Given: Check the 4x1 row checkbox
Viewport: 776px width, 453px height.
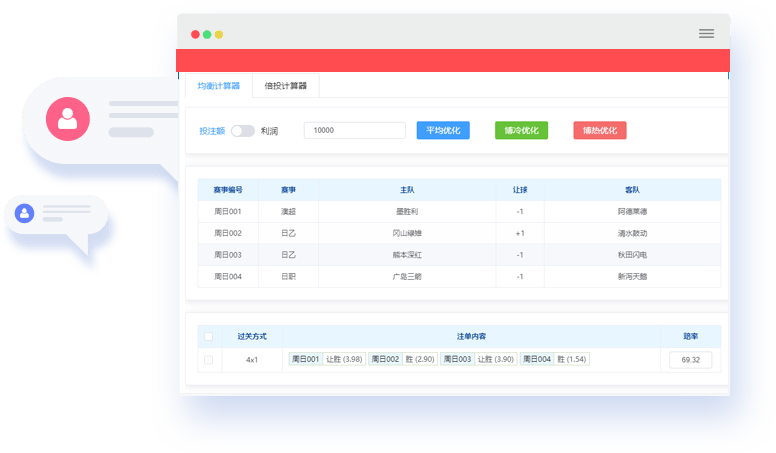Looking at the screenshot, I should pos(208,359).
